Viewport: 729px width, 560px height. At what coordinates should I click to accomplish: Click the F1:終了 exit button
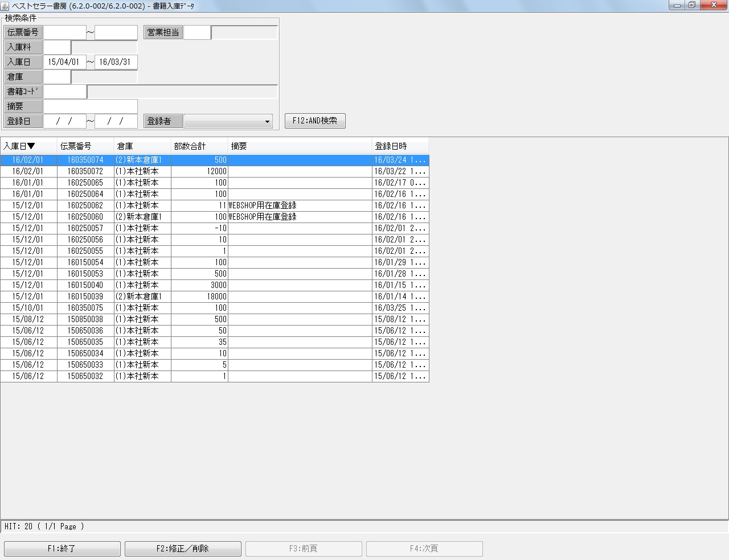click(62, 549)
